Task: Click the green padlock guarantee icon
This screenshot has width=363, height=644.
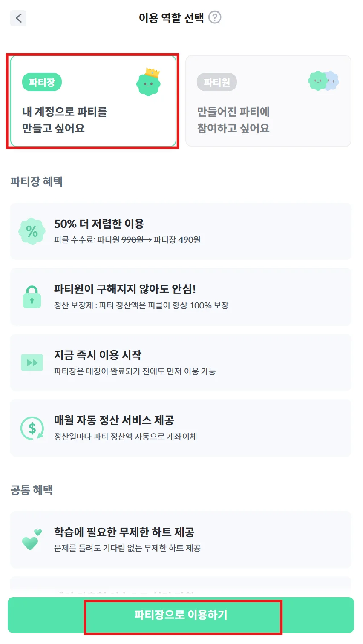Action: [x=32, y=297]
